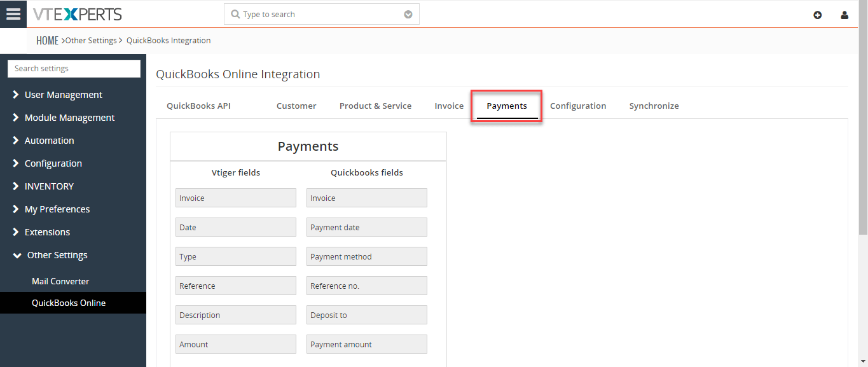Expand the User Management section
Viewport: 868px width, 367px height.
pyautogui.click(x=63, y=94)
